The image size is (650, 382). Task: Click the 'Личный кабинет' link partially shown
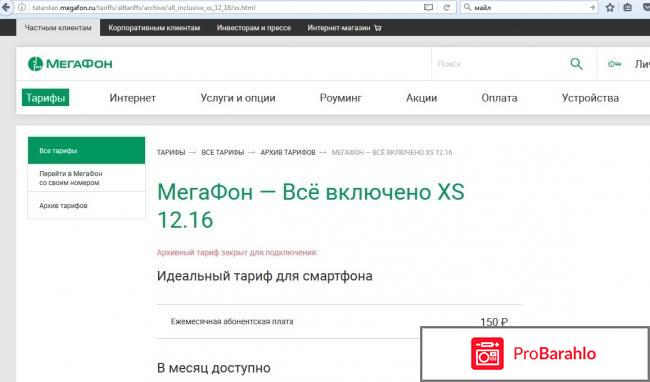(x=642, y=64)
